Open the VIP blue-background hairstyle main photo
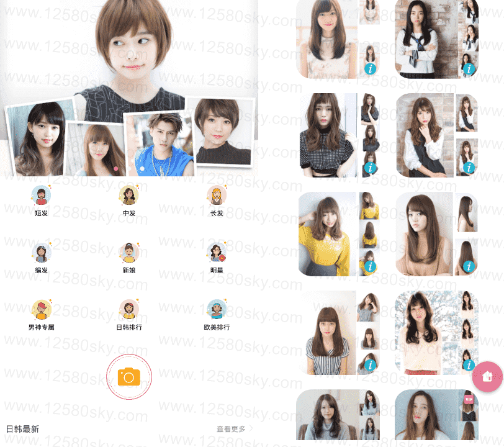 (428, 415)
